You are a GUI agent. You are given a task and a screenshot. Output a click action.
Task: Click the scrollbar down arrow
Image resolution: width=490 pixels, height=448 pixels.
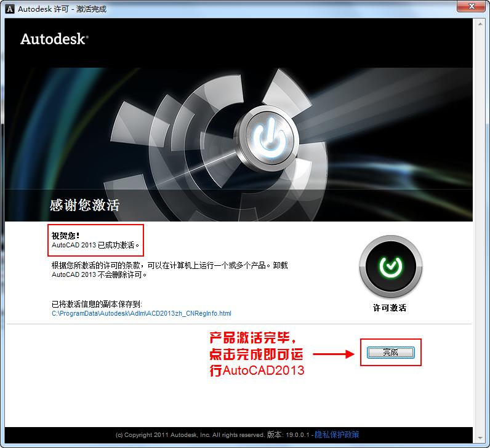tap(480, 438)
